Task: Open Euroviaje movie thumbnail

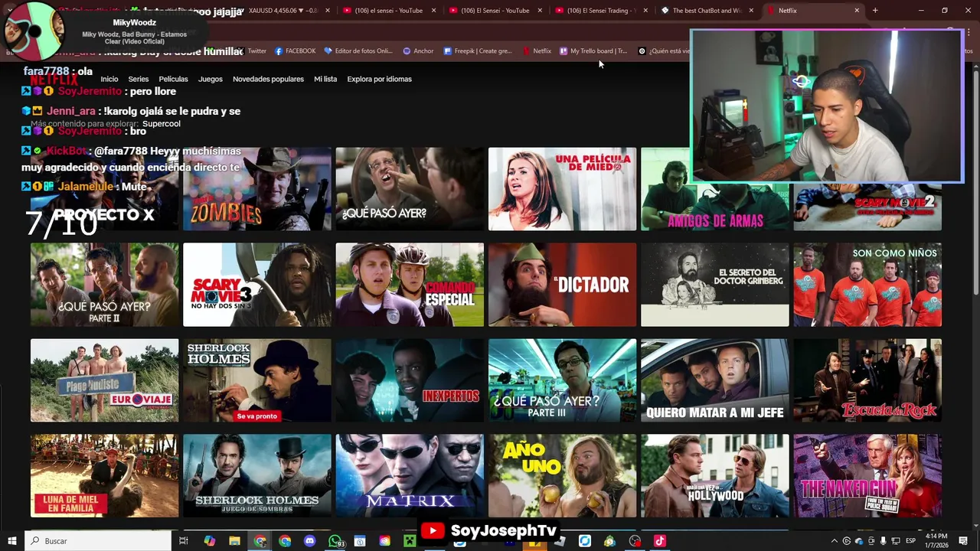Action: (104, 380)
